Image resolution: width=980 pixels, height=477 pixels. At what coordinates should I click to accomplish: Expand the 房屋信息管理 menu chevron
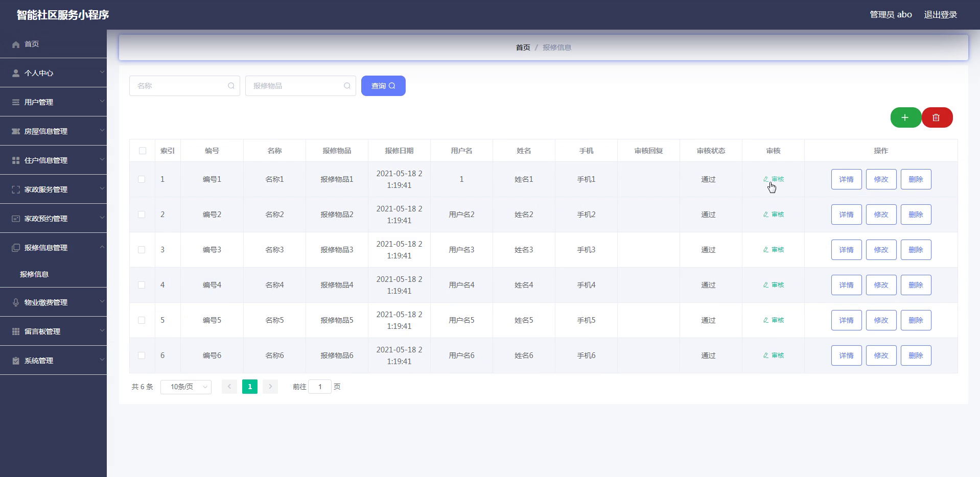(102, 130)
